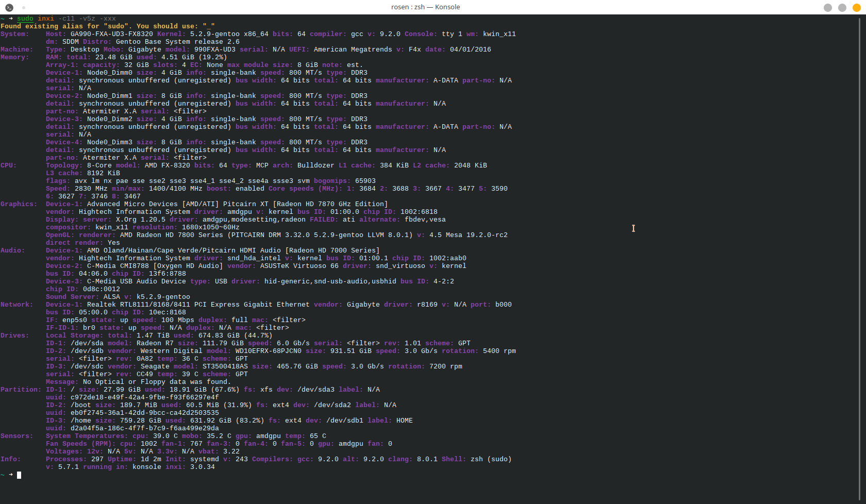Image resolution: width=866 pixels, height=504 pixels.
Task: Click the Konsole app icon in title bar
Action: click(9, 7)
